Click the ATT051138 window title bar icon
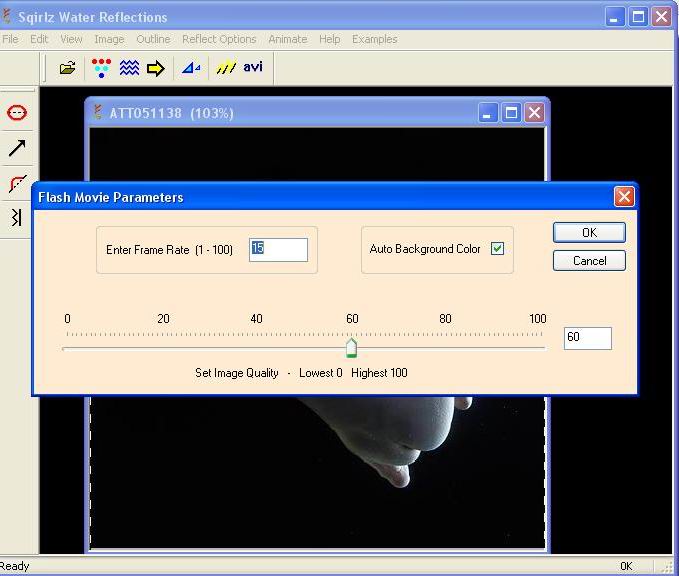 98,112
